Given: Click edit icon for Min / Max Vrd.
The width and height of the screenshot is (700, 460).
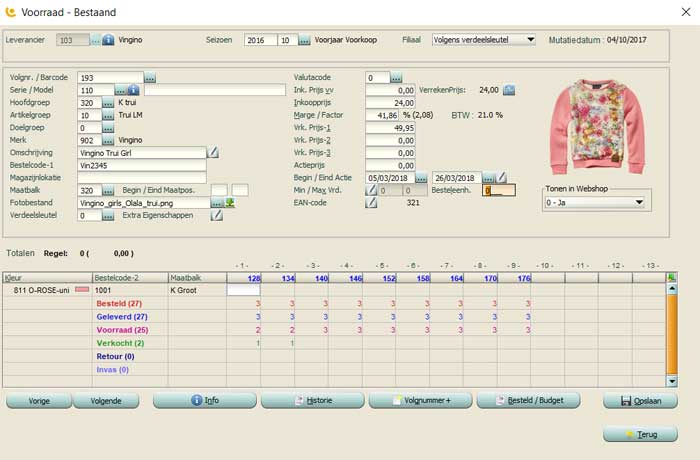Looking at the screenshot, I should [x=371, y=190].
